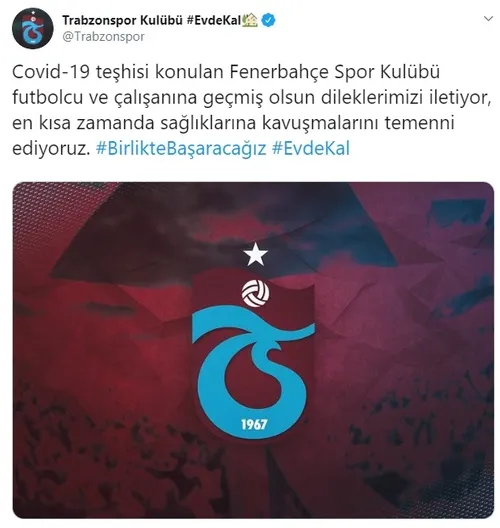The image size is (500, 528).
Task: Click the white star in the image
Action: click(256, 254)
